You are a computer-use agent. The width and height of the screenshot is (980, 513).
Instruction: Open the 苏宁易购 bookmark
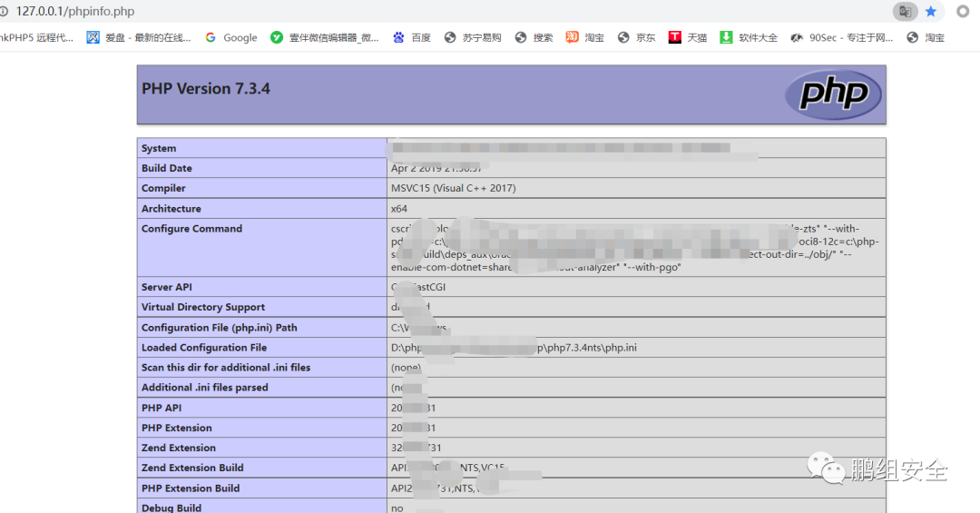[473, 37]
